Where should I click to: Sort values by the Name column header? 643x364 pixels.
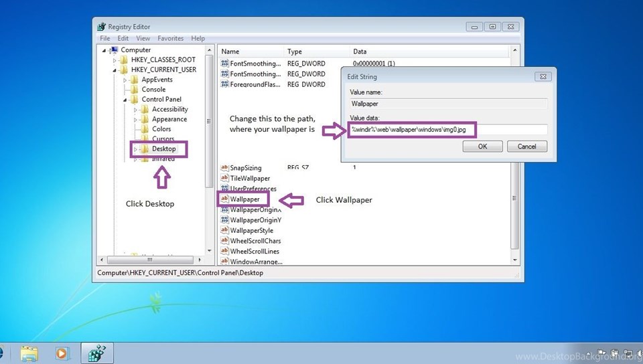coord(251,52)
